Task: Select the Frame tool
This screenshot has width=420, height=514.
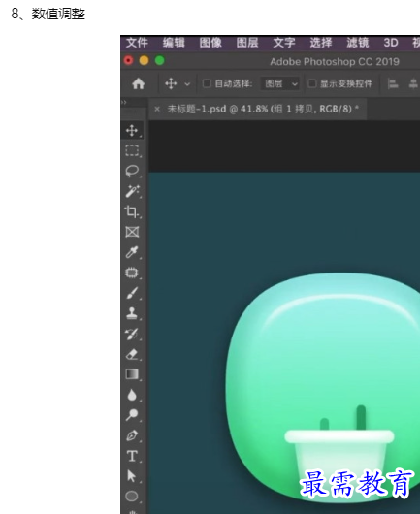Action: click(132, 232)
